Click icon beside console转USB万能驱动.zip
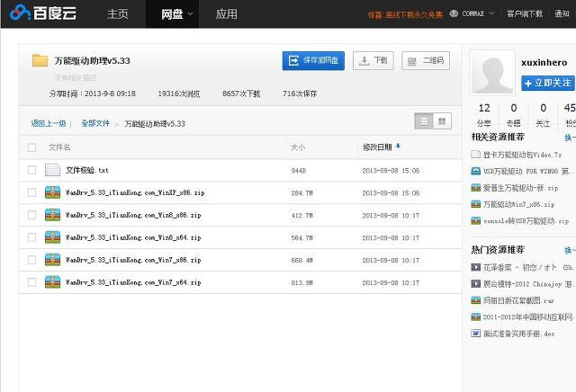Screen dimensions: 576x392 476,220
